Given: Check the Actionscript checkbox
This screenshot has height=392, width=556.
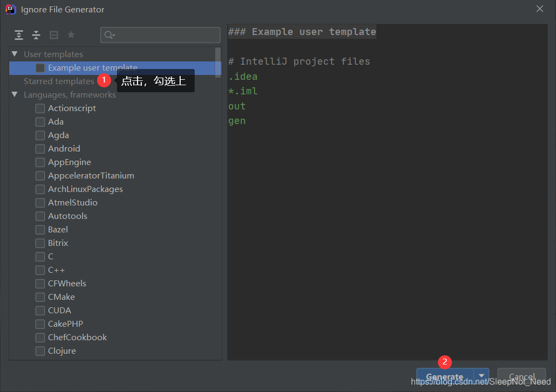Looking at the screenshot, I should click(40, 108).
